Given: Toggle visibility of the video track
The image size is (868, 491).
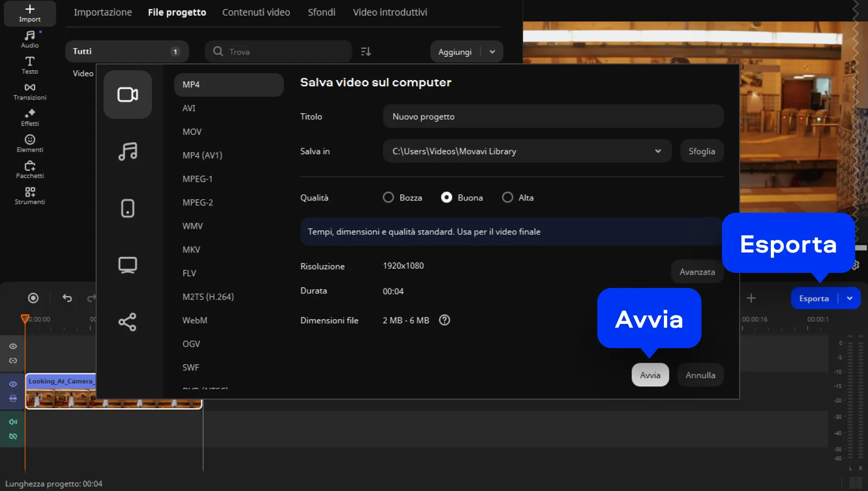Looking at the screenshot, I should tap(13, 384).
